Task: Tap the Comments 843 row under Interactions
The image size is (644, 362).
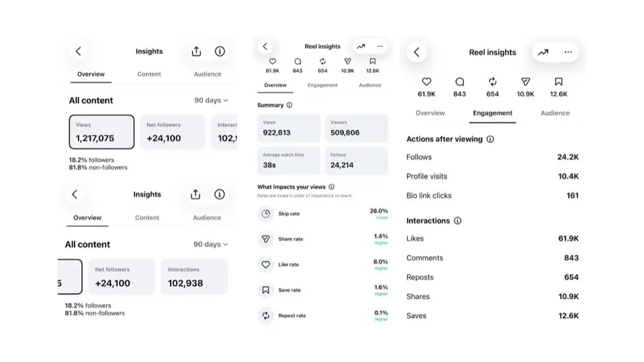Action: (493, 258)
